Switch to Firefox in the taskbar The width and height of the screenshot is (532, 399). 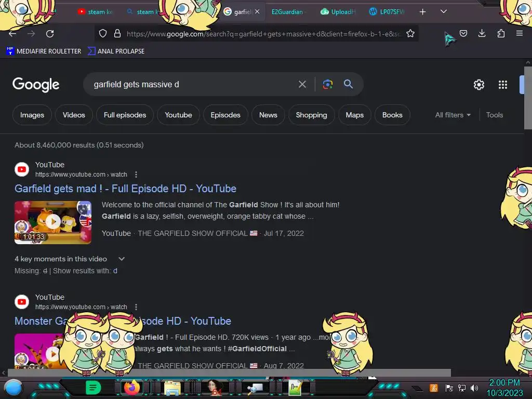tap(132, 388)
